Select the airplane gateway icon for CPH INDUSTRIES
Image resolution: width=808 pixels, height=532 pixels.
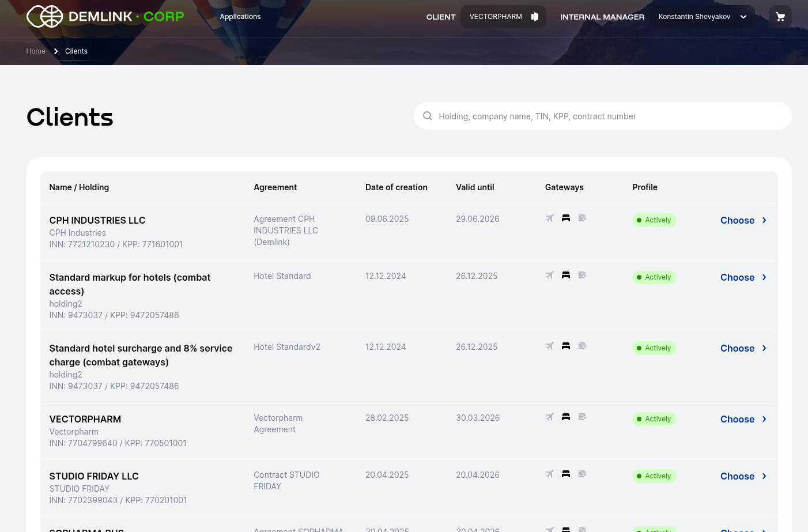pos(549,218)
